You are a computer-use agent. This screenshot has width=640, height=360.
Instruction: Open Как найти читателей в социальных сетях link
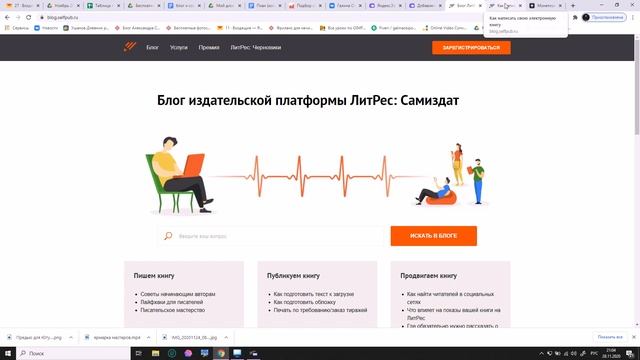coord(450,298)
